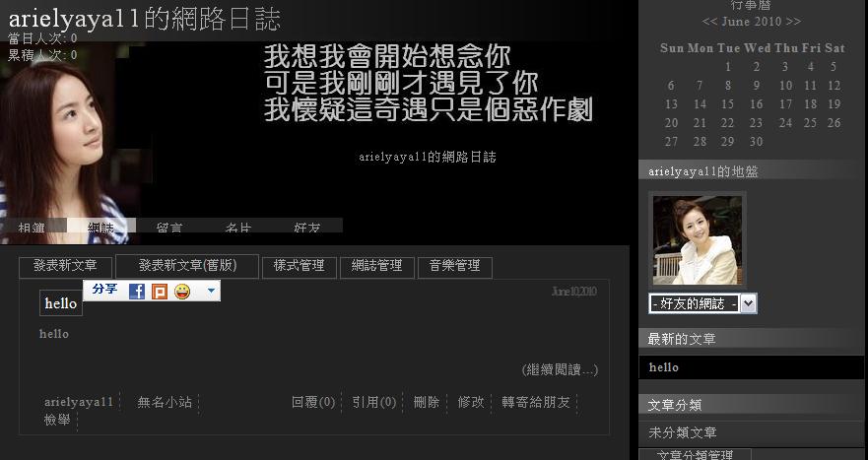The width and height of the screenshot is (868, 460).
Task: Click the smiley face share icon
Action: pos(182,292)
